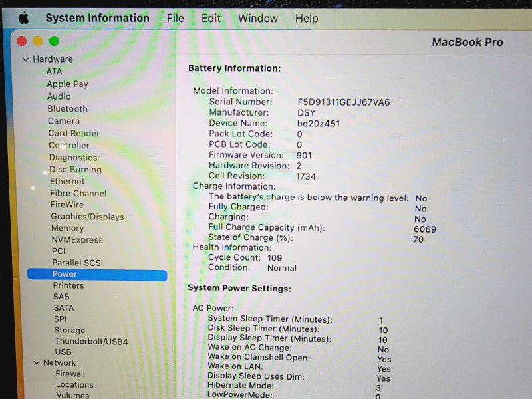This screenshot has width=532, height=399.
Task: Select Parallel SCSI in the sidebar
Action: pyautogui.click(x=78, y=263)
